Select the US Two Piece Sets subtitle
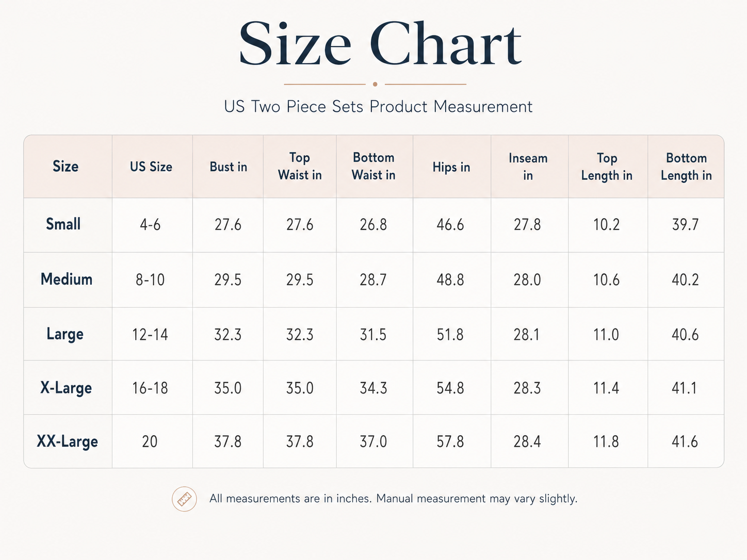747x560 pixels. 378,107
